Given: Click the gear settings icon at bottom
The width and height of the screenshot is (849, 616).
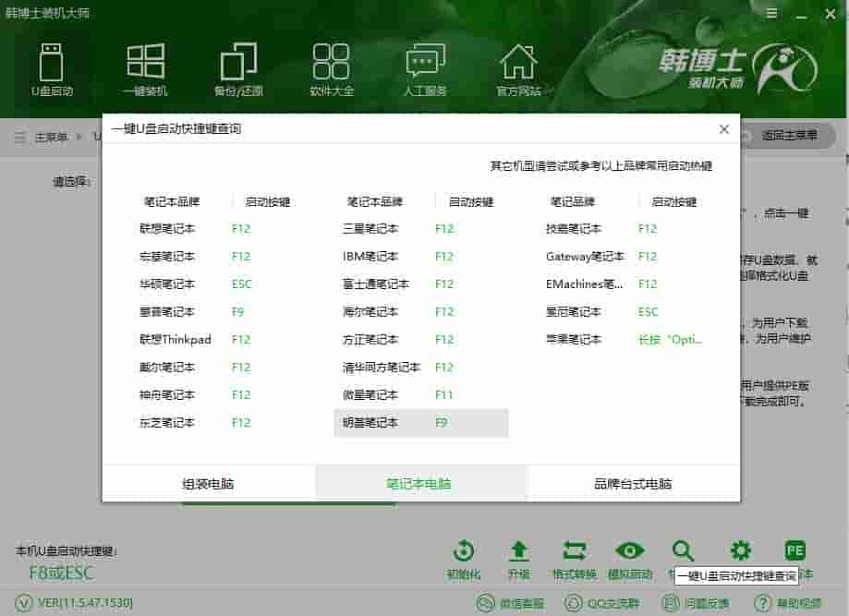Looking at the screenshot, I should [x=740, y=551].
